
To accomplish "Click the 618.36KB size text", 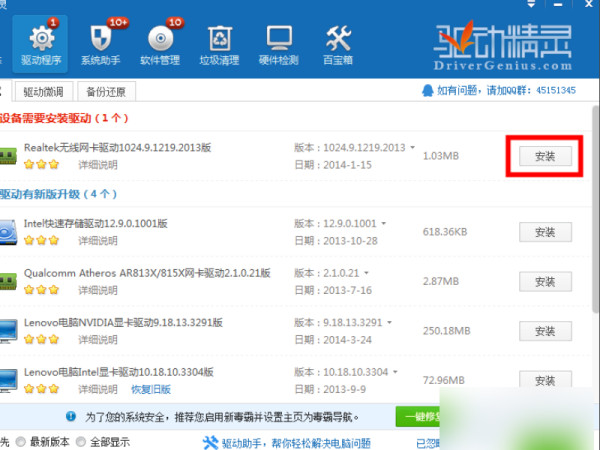I will tap(445, 232).
